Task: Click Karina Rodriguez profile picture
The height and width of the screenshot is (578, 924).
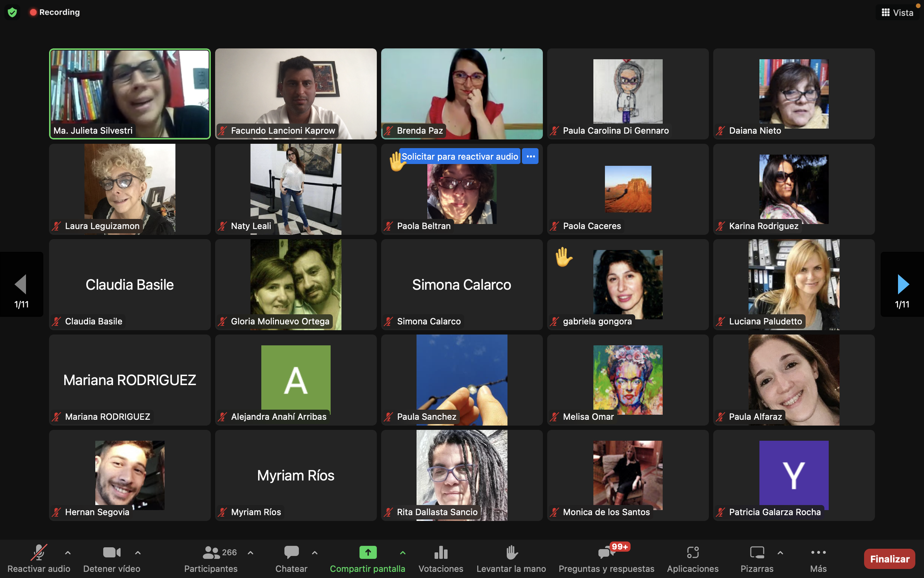Action: pos(794,189)
